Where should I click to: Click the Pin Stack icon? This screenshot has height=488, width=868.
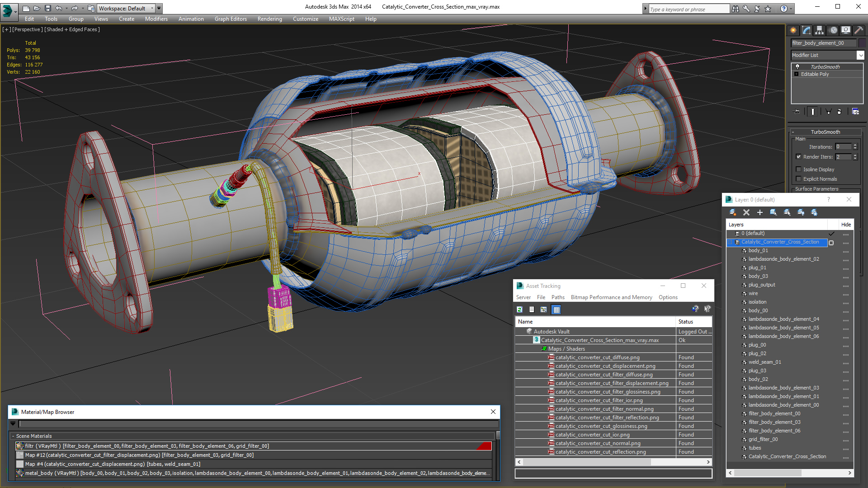[x=797, y=111]
